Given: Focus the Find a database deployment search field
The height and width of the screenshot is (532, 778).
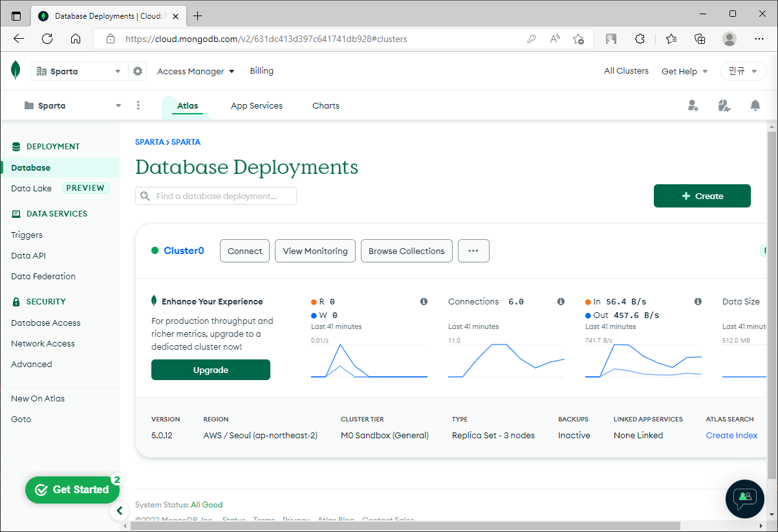Looking at the screenshot, I should [x=216, y=196].
